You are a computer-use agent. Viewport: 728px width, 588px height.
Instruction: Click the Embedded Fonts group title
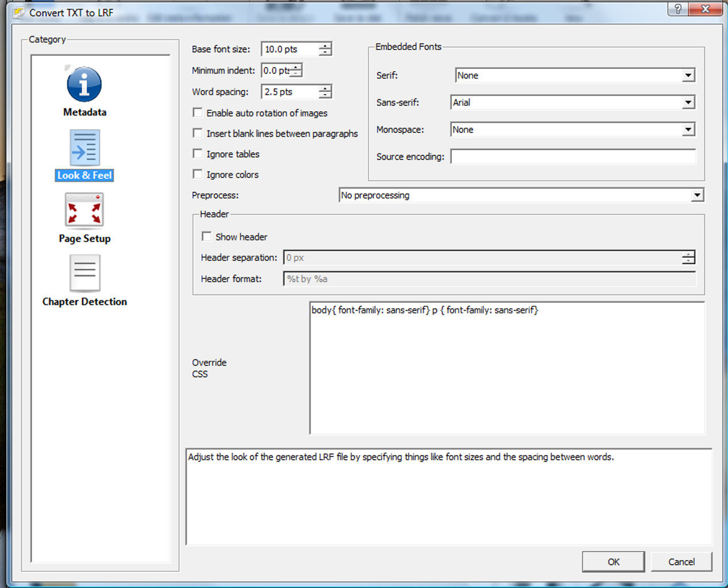[408, 47]
